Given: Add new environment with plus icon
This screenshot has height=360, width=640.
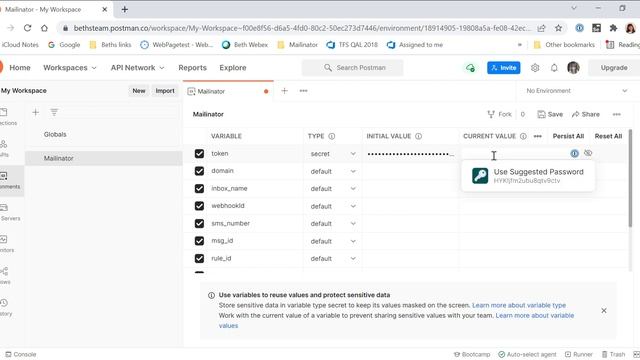Looking at the screenshot, I should click(x=36, y=112).
